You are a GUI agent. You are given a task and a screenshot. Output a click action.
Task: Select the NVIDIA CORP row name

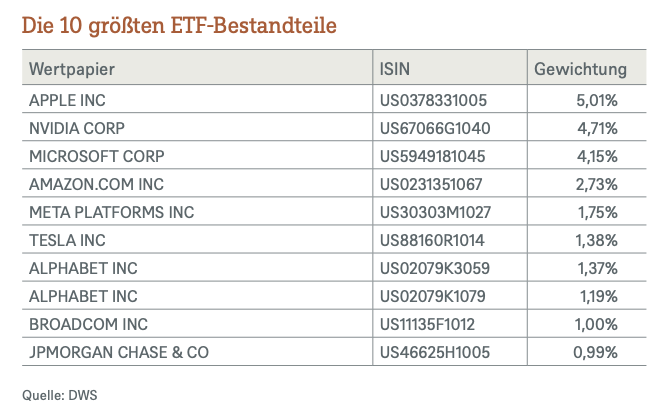[x=76, y=129]
